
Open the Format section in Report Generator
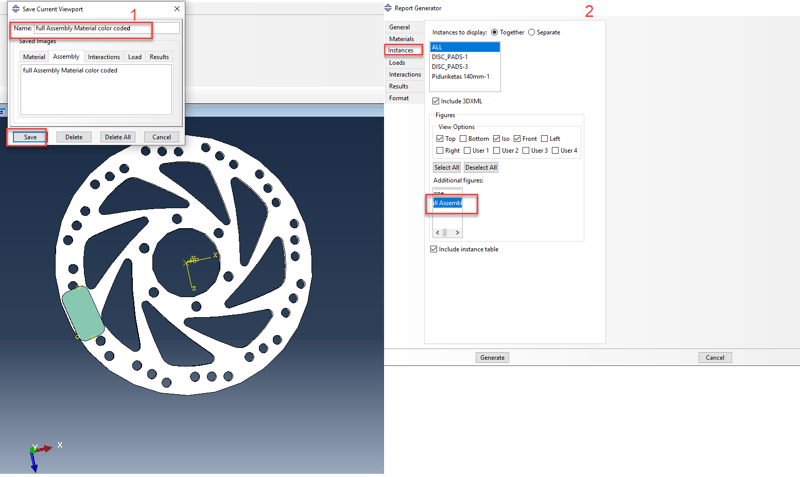click(x=399, y=98)
